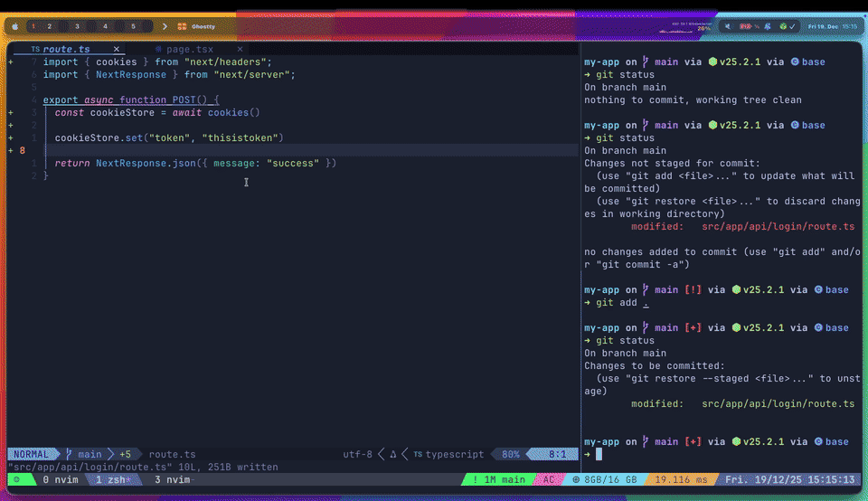This screenshot has height=501, width=868.
Task: Click the return NextResponse.json line
Action: point(195,164)
